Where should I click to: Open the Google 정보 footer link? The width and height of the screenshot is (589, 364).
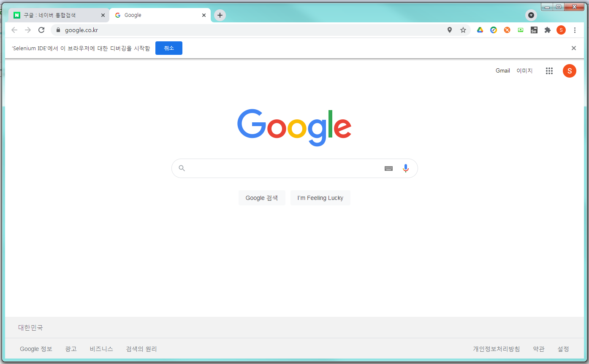click(x=36, y=349)
